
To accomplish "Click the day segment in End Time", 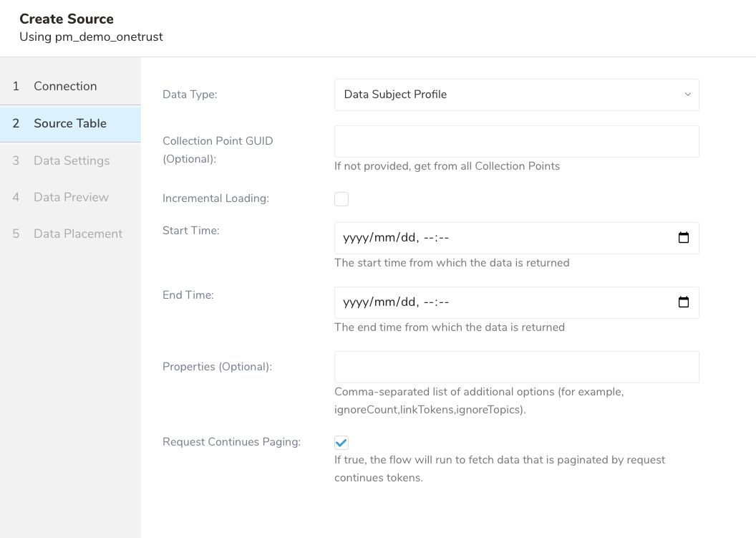I will click(x=407, y=302).
